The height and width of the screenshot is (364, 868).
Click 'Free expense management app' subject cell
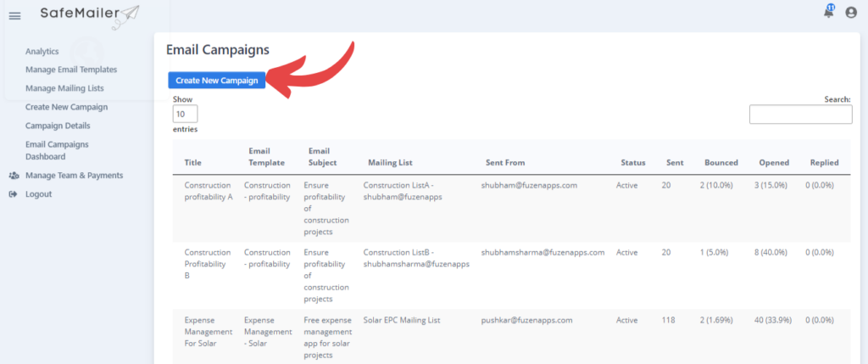pyautogui.click(x=328, y=338)
